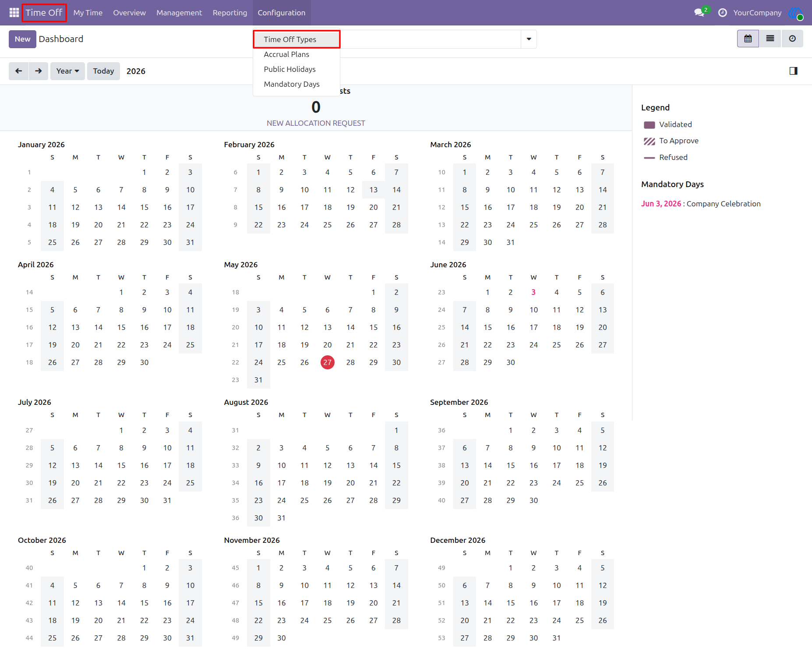This screenshot has width=812, height=655.
Task: Click the 'August 2026' month heading
Action: 246,402
